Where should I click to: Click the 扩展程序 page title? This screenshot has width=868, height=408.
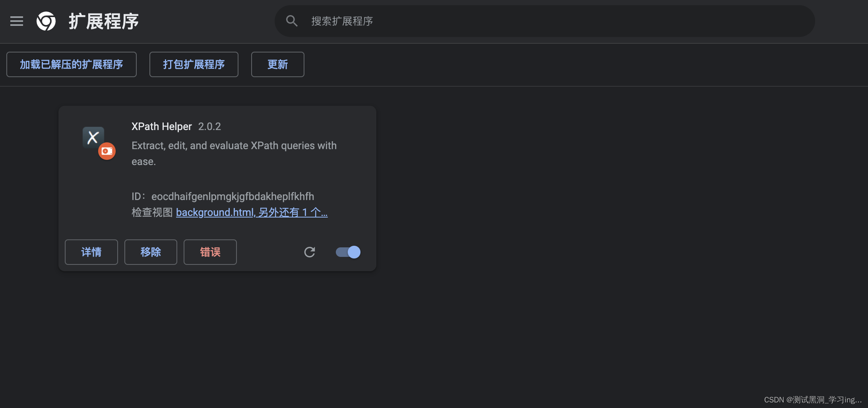104,21
